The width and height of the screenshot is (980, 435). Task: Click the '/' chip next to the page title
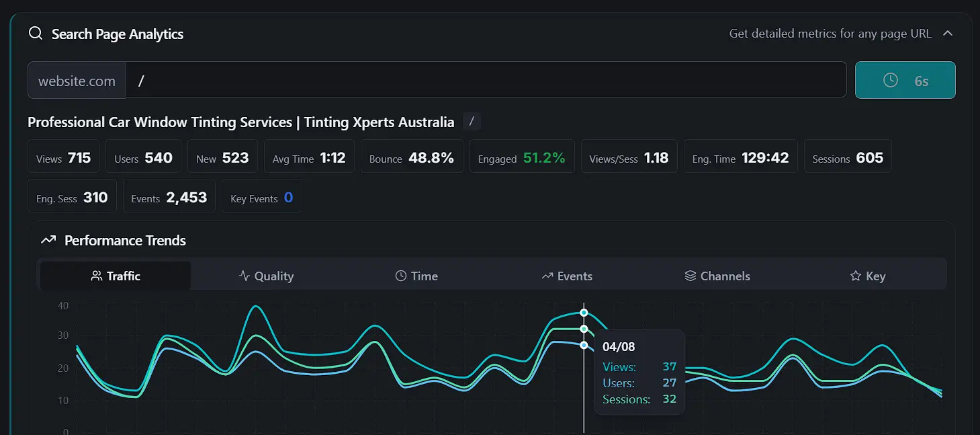472,121
